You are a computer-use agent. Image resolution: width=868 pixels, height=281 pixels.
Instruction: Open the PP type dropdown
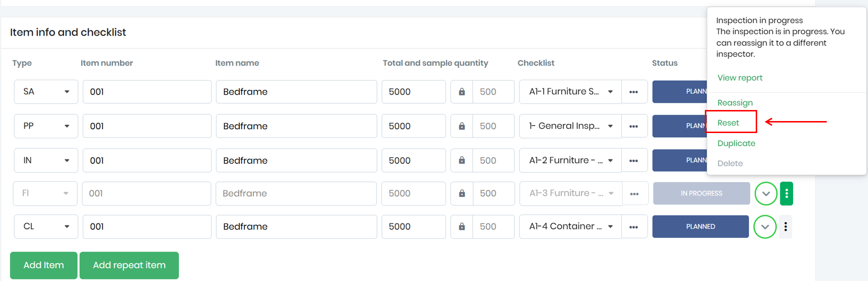pyautogui.click(x=46, y=126)
